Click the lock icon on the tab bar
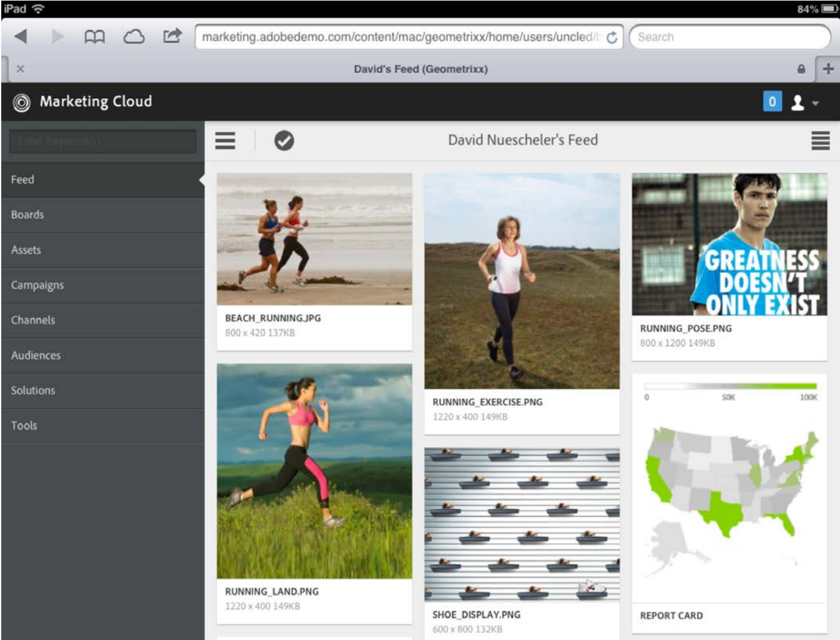This screenshot has height=640, width=840. 801,69
